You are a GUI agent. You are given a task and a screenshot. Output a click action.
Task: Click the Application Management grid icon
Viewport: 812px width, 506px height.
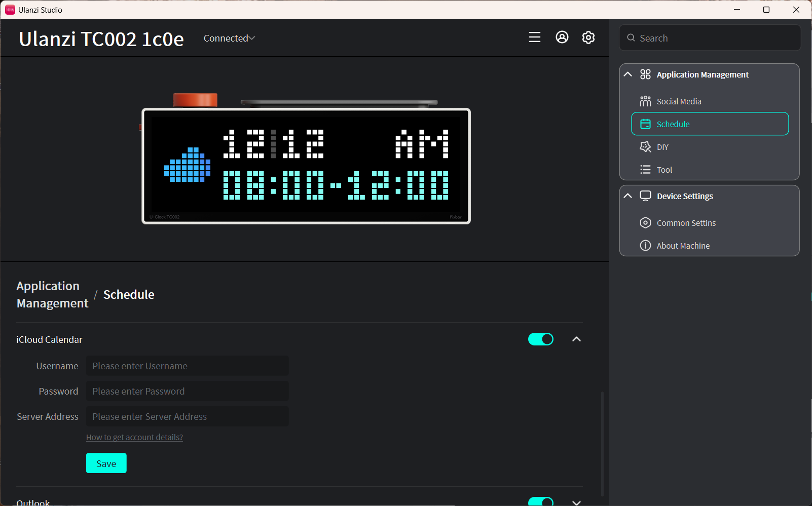pyautogui.click(x=645, y=74)
